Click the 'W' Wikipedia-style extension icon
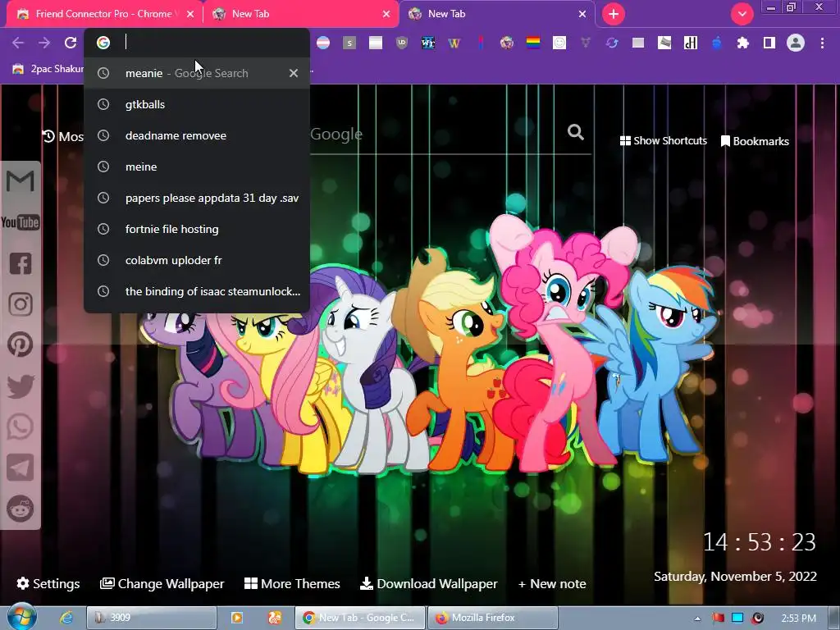This screenshot has height=630, width=840. [454, 43]
